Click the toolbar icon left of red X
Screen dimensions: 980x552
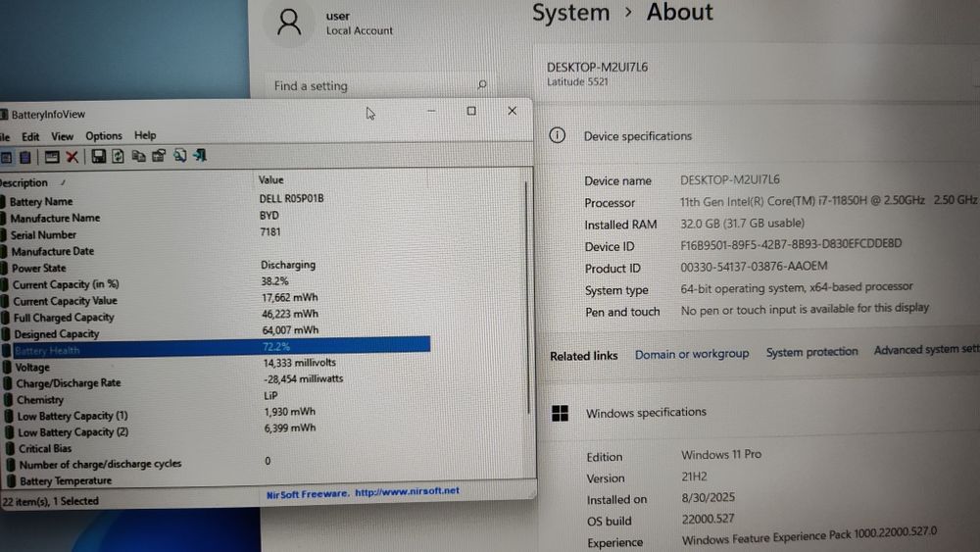pyautogui.click(x=52, y=156)
